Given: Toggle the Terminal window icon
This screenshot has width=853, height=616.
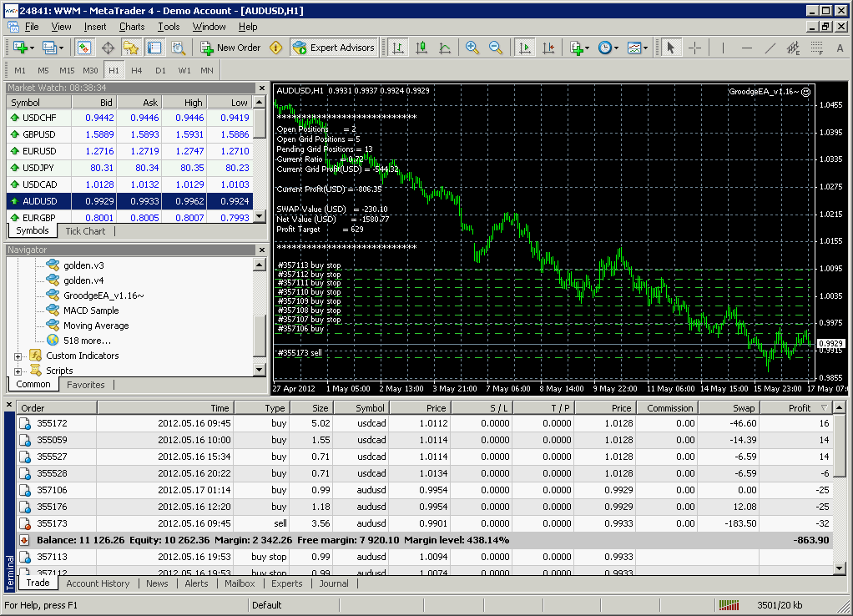Looking at the screenshot, I should click(x=154, y=48).
